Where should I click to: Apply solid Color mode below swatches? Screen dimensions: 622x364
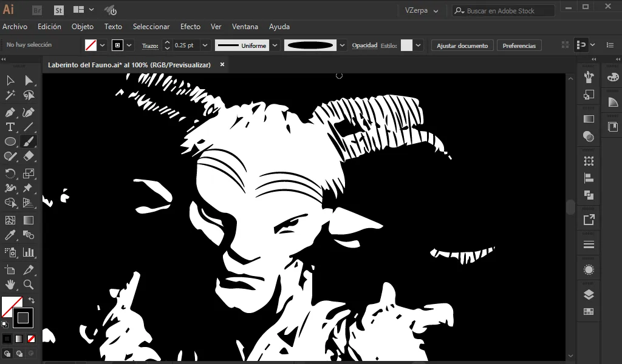7,339
